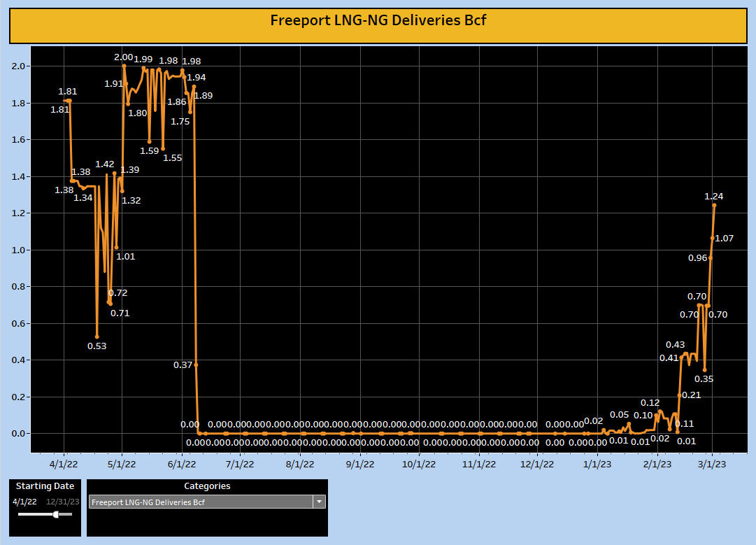Viewport: 756px width, 545px height.
Task: Click the Categories heading
Action: [x=207, y=486]
